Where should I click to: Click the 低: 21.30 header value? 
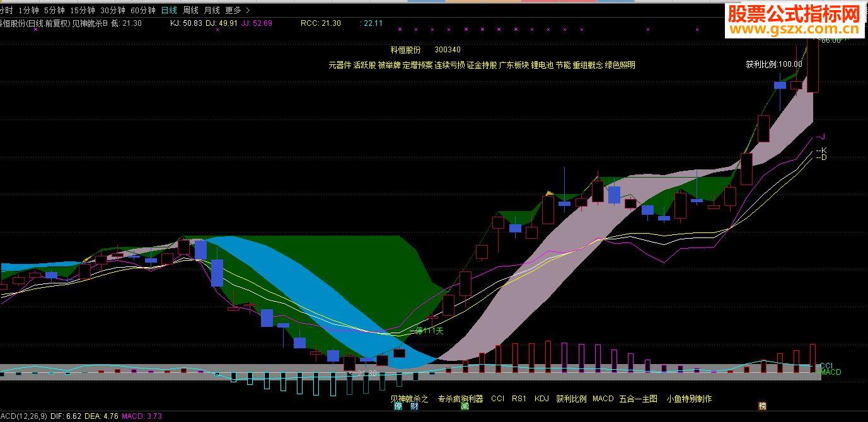(127, 23)
